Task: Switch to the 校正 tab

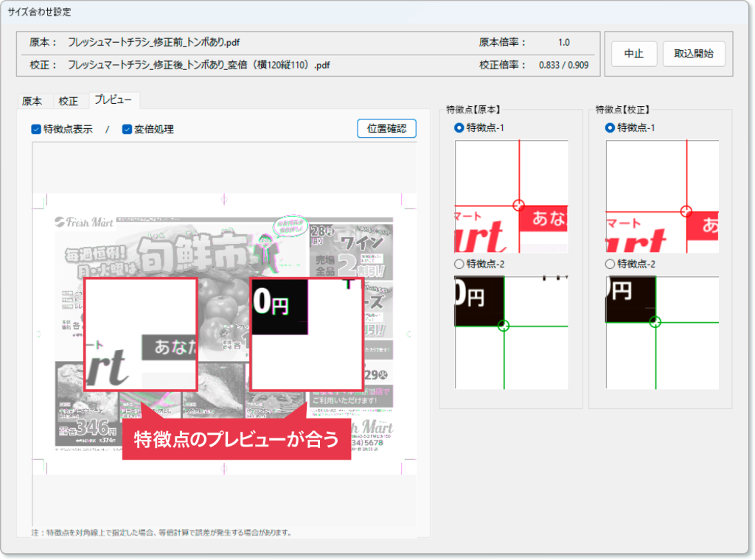Action: click(x=68, y=101)
